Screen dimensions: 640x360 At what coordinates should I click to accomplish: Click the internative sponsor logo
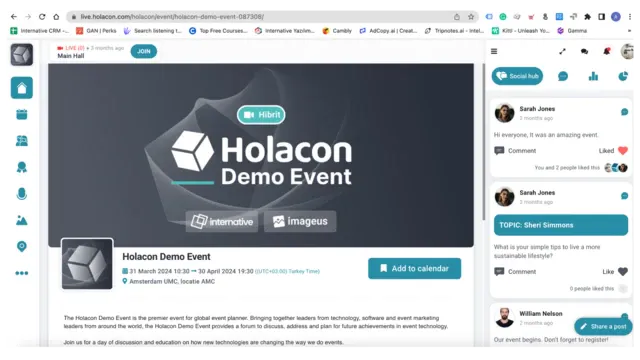(222, 221)
